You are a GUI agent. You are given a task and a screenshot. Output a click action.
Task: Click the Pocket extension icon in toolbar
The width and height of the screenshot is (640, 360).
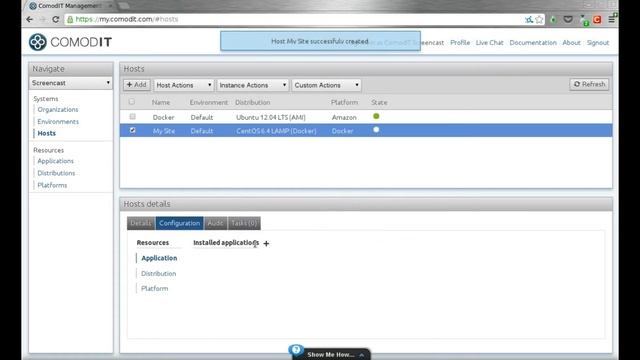[568, 19]
